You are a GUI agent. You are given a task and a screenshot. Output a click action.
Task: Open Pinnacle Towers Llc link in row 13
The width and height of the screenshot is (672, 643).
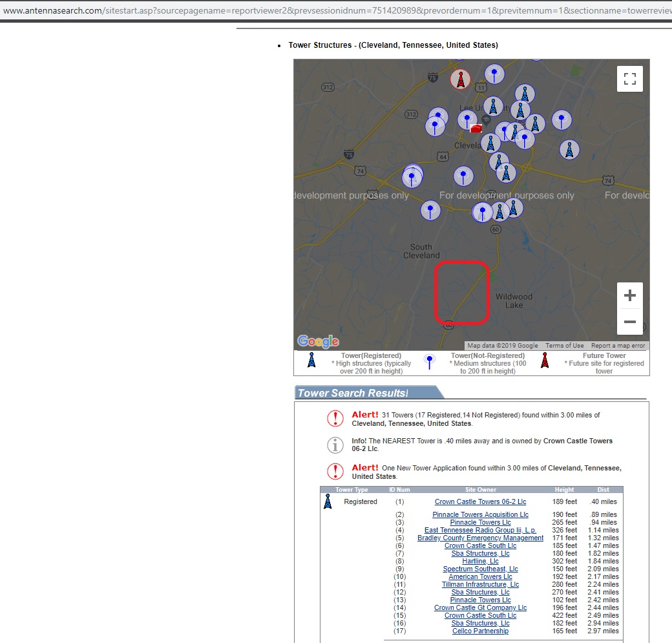pyautogui.click(x=481, y=600)
